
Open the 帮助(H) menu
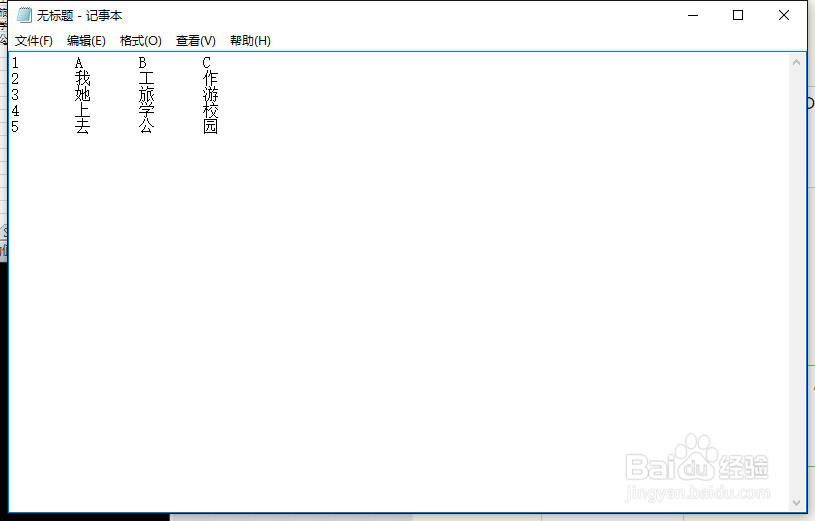point(251,41)
